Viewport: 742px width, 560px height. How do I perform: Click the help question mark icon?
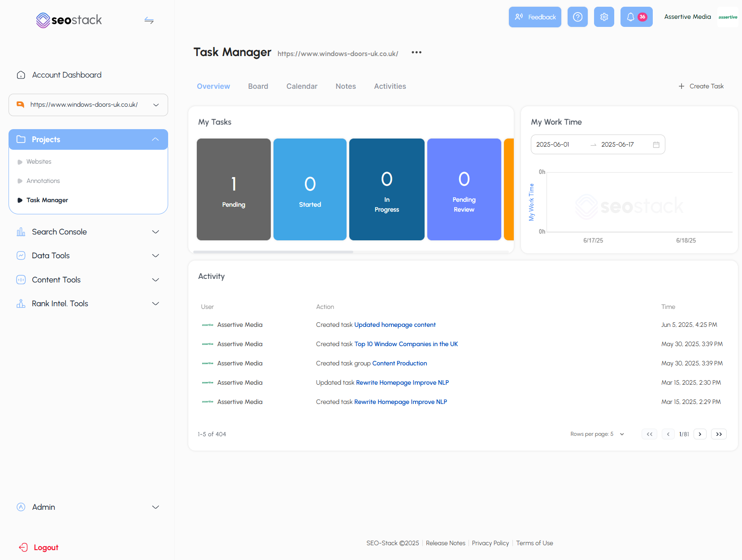click(577, 17)
